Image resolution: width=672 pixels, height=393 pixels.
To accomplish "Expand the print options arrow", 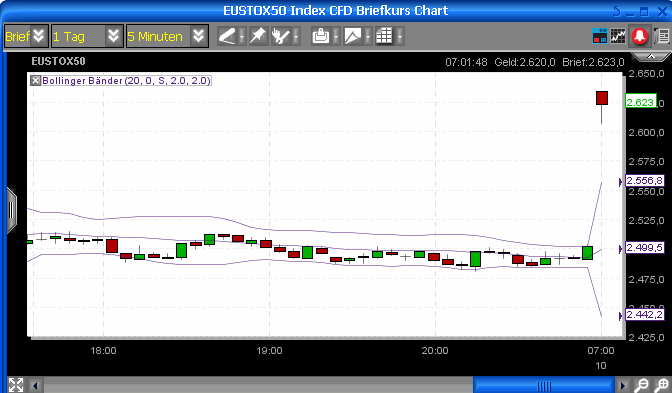I will pos(336,36).
